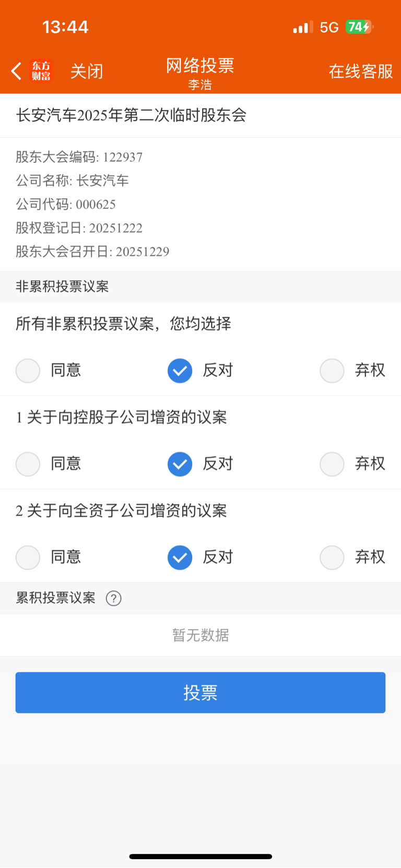Tap the 13:44 status bar clock
401x868 pixels.
pyautogui.click(x=65, y=27)
